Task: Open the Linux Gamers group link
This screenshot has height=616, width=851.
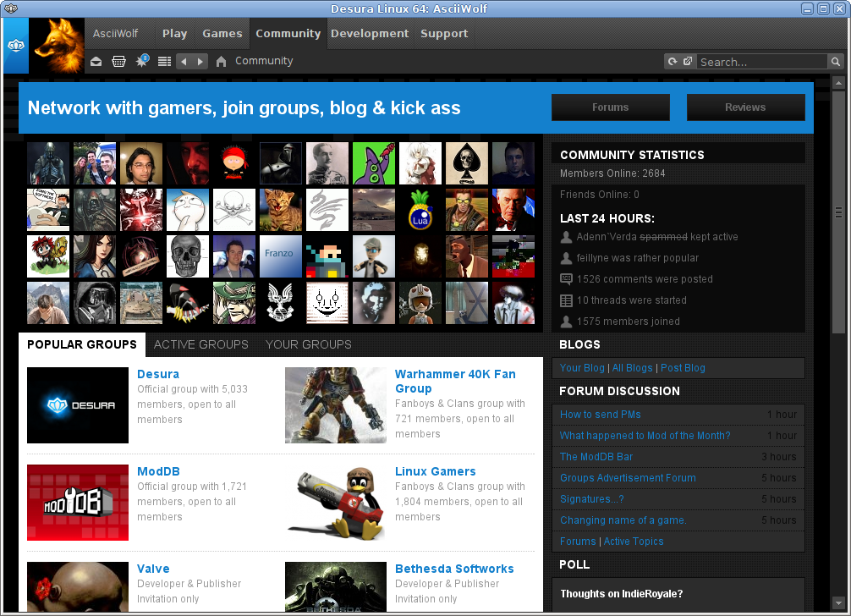Action: coord(436,471)
